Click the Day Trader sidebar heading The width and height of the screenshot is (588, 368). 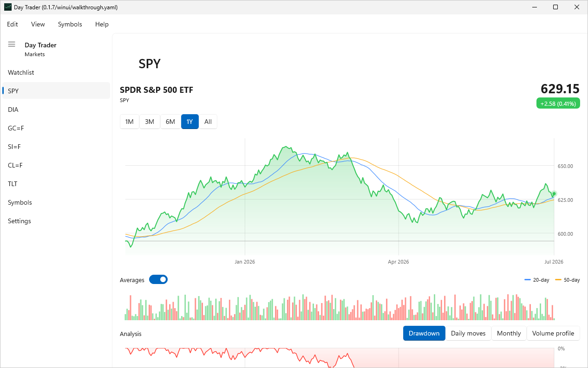(x=40, y=45)
